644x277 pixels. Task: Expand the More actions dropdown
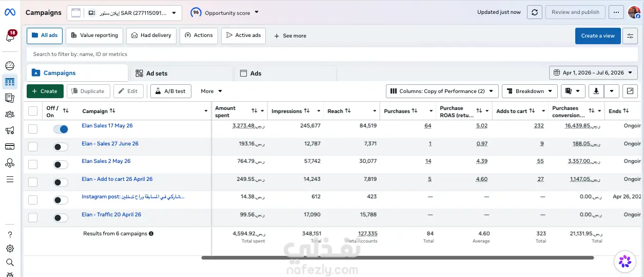(211, 91)
